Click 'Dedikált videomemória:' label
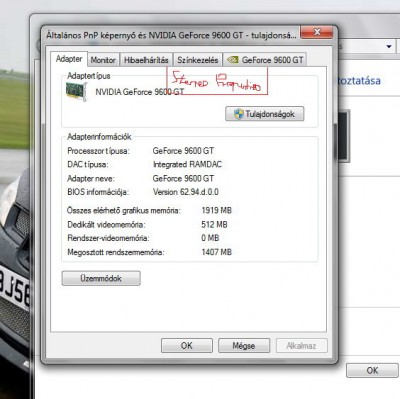The image size is (400, 399). point(106,225)
